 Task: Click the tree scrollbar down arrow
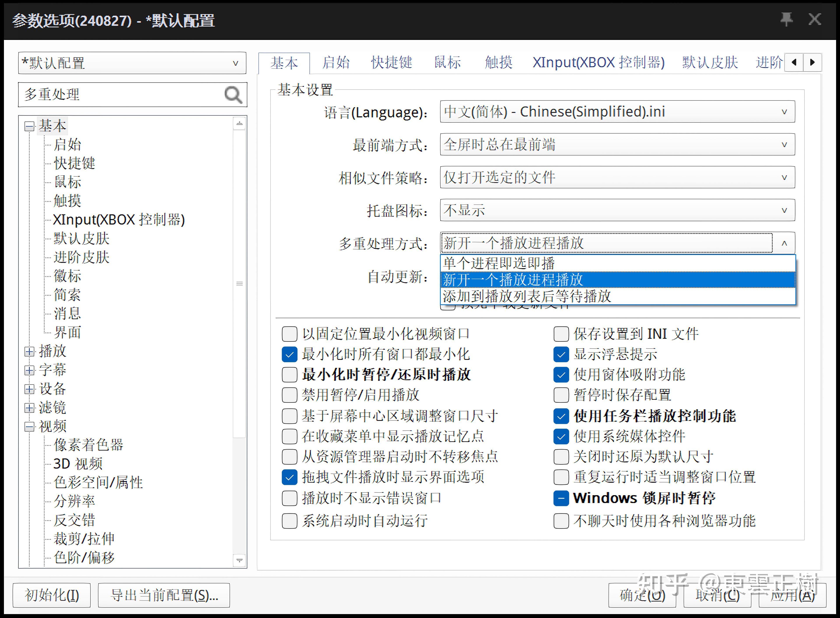tap(239, 560)
